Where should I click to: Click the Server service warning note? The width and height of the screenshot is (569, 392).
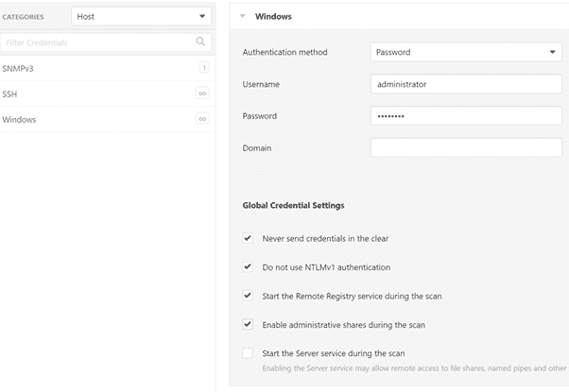click(414, 368)
